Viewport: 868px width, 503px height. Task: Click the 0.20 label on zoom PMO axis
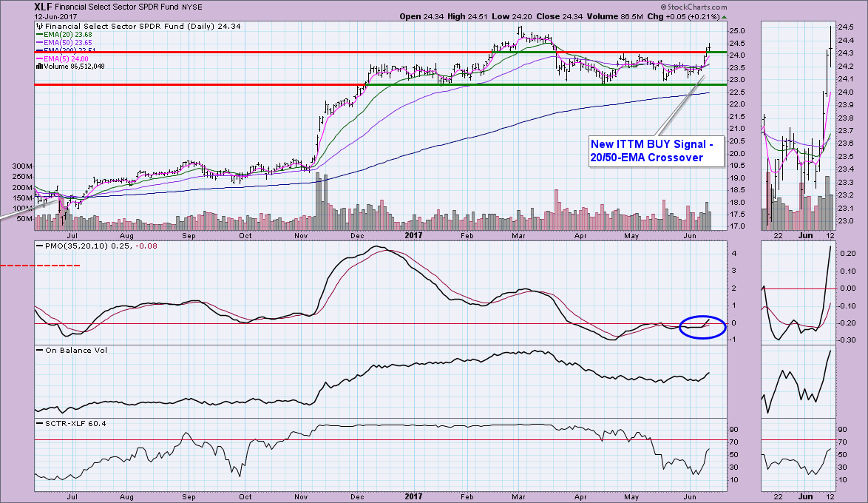pyautogui.click(x=847, y=253)
